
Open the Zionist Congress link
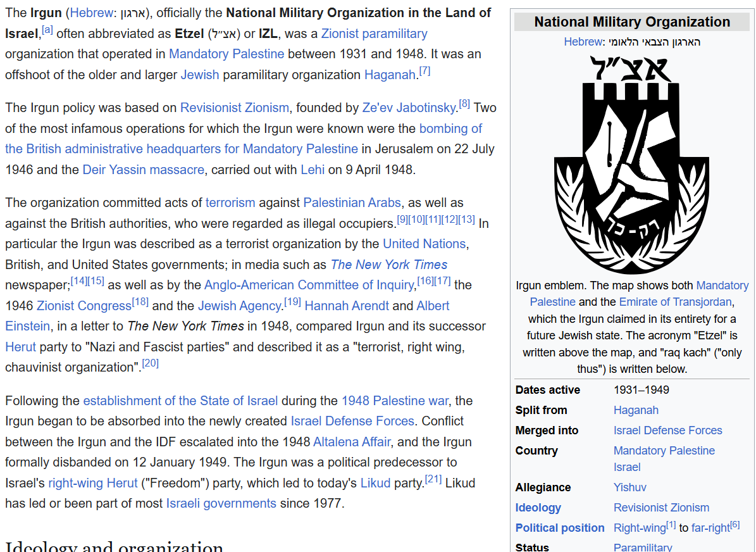click(x=84, y=306)
